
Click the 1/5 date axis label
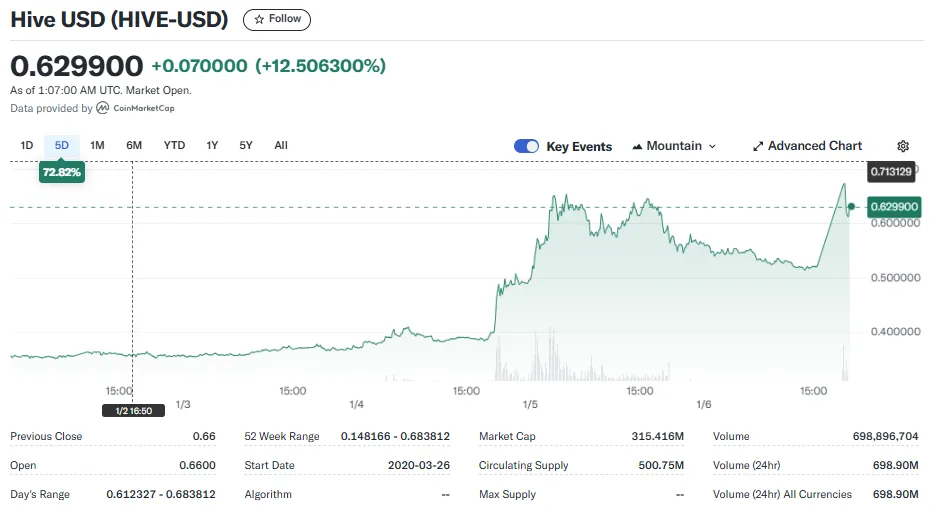tap(530, 405)
